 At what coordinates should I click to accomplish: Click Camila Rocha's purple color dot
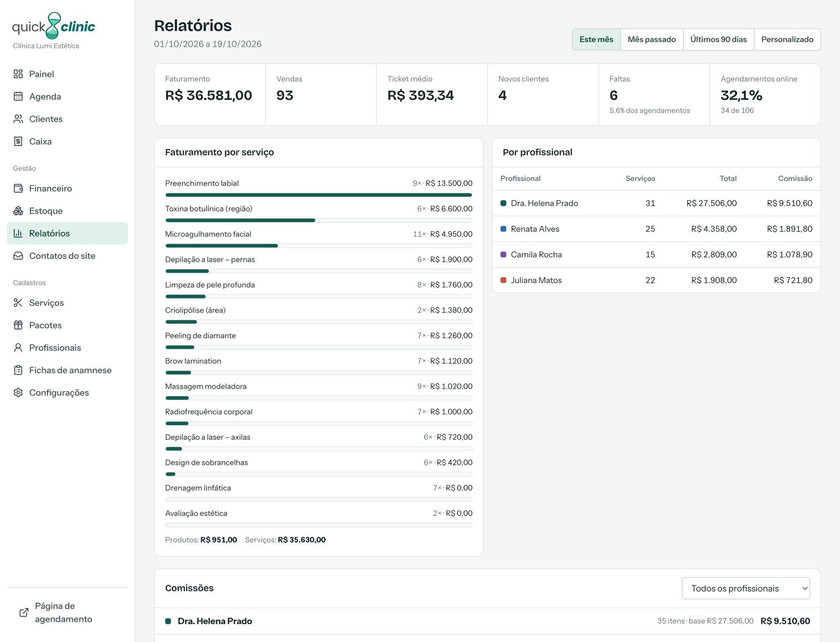coord(503,254)
